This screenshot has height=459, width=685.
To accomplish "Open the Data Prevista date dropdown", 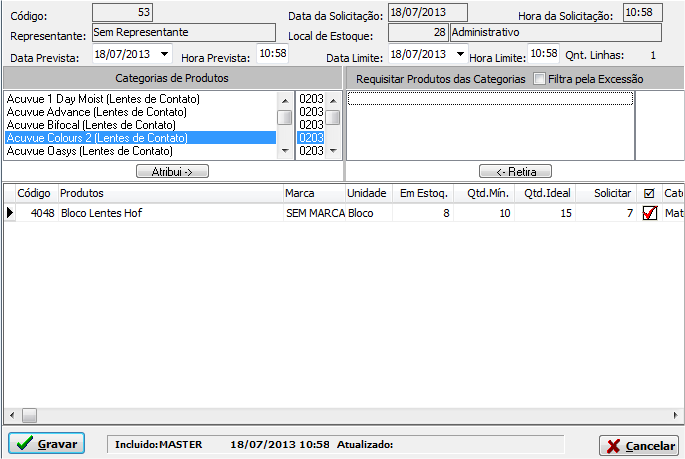I will click(x=165, y=53).
